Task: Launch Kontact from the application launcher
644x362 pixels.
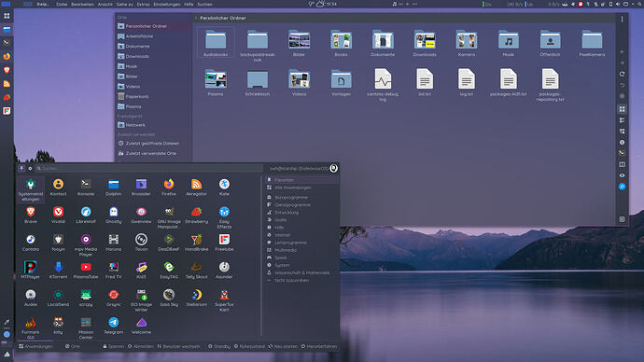Action: coord(58,188)
